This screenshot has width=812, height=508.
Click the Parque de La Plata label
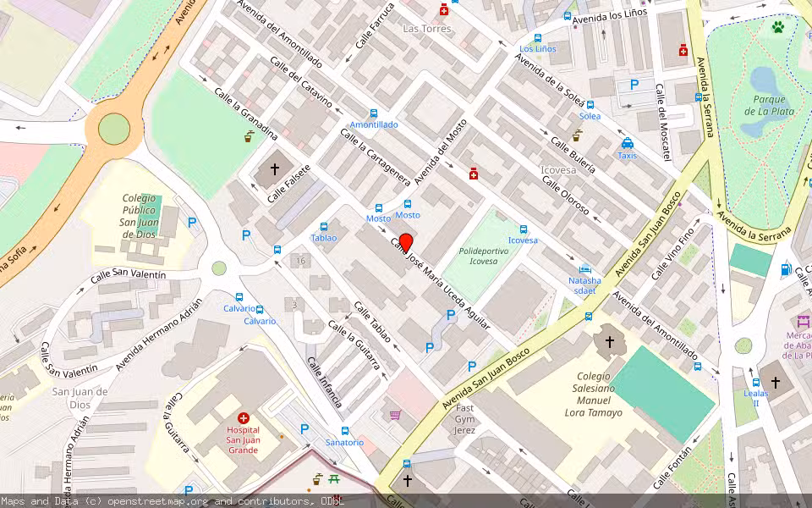tap(769, 105)
